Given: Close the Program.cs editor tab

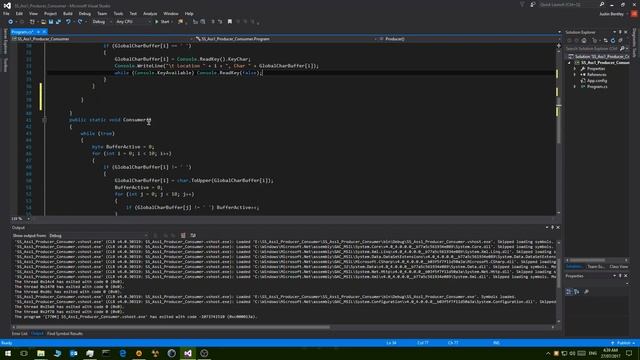Looking at the screenshot, I should 44,32.
